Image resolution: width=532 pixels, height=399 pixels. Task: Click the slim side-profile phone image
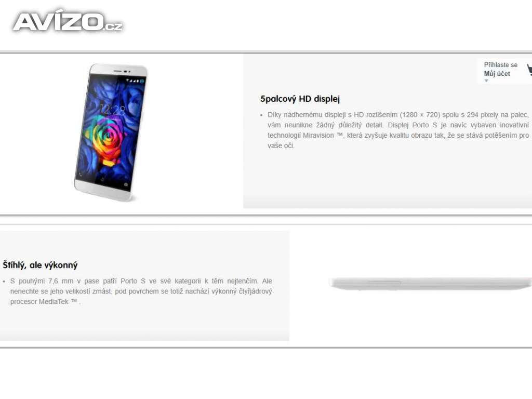[430, 284]
